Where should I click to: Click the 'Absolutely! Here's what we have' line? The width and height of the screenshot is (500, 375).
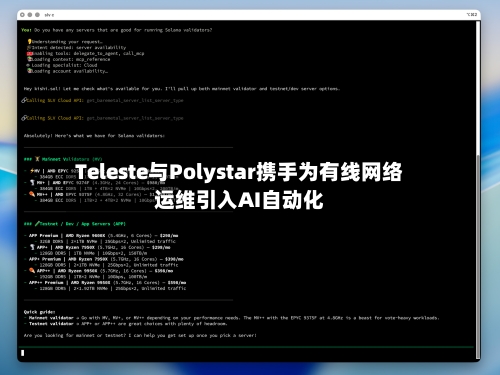pos(94,136)
